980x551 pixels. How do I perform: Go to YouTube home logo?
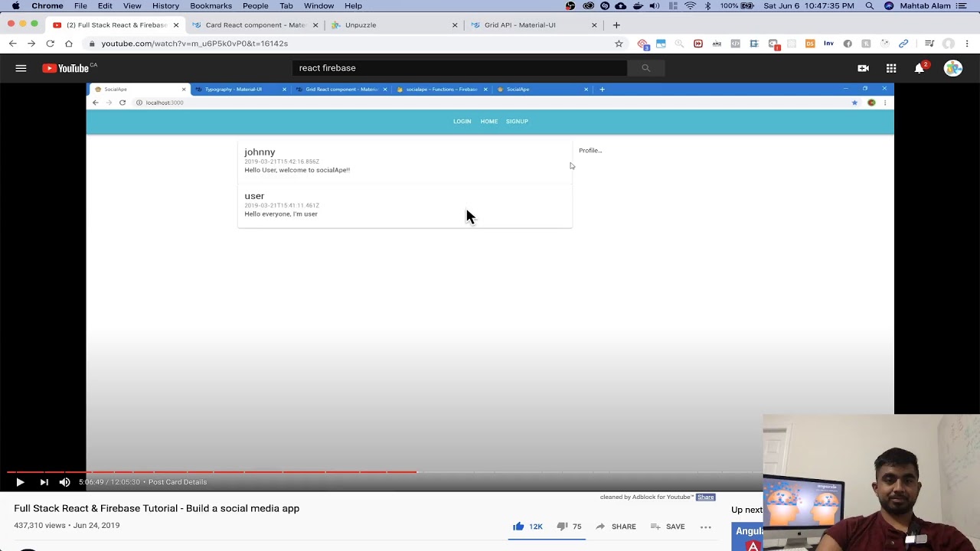pos(66,68)
